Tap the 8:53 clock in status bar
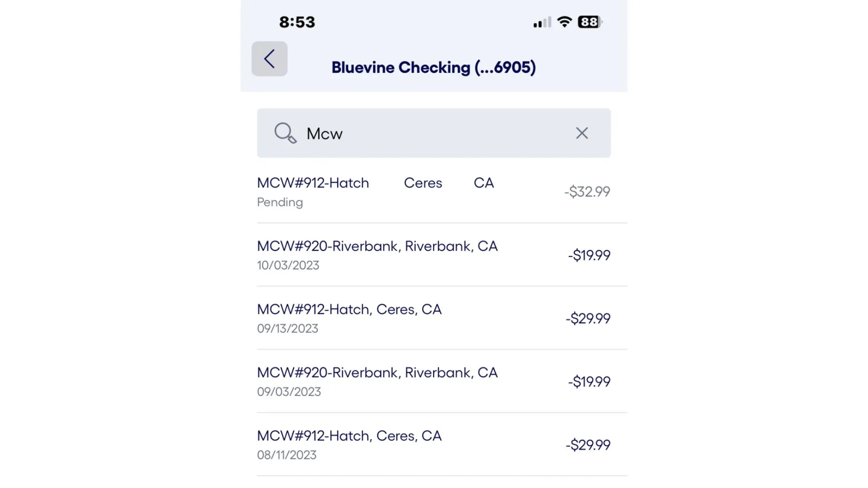Image resolution: width=868 pixels, height=488 pixels. 297,22
